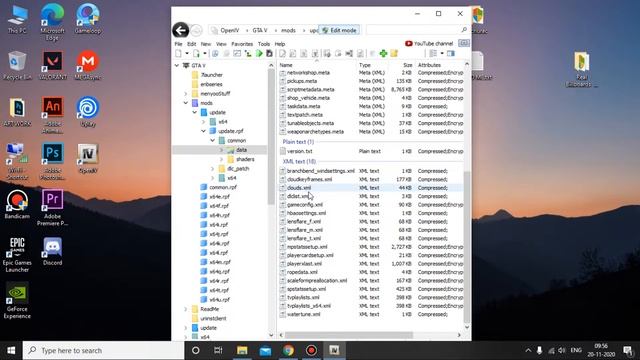The height and width of the screenshot is (360, 640).
Task: Collapse the update.rpf archive node
Action: click(204, 131)
